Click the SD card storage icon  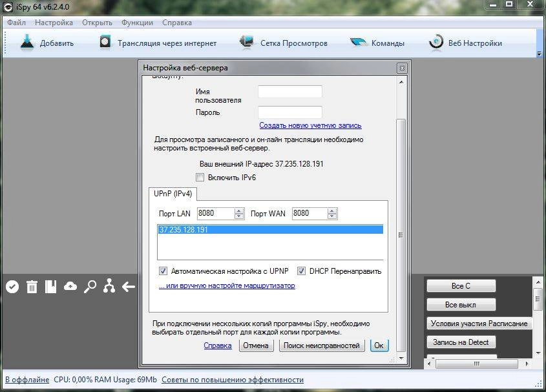pos(51,287)
